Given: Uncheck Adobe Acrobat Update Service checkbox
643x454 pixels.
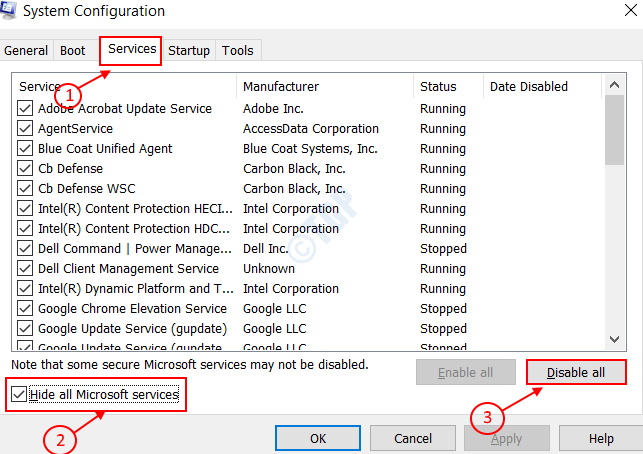Looking at the screenshot, I should tap(25, 109).
